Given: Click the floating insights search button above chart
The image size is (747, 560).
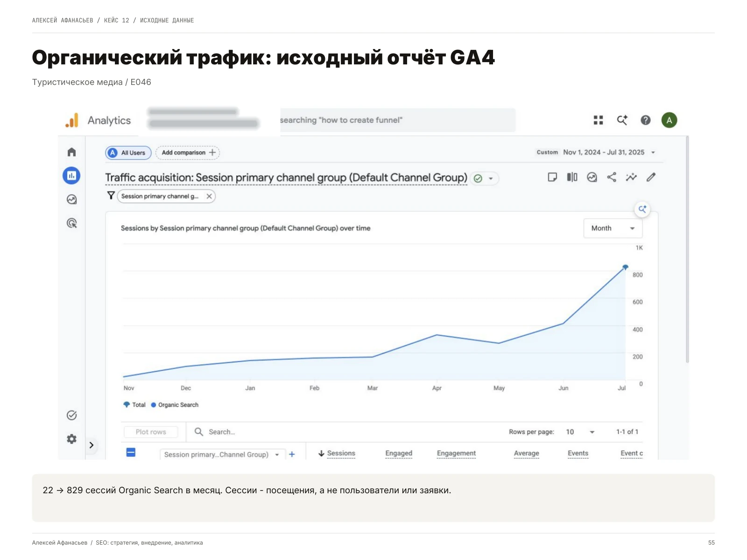Looking at the screenshot, I should tap(642, 209).
